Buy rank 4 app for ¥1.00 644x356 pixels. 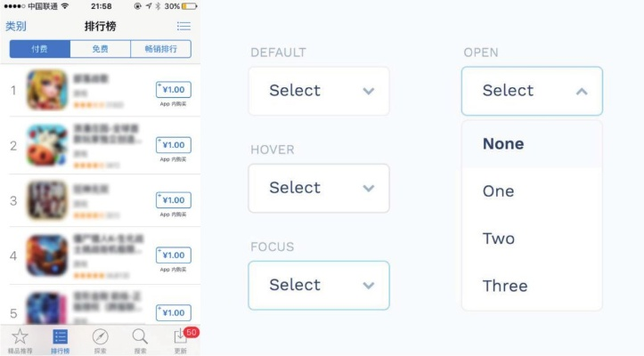click(174, 255)
